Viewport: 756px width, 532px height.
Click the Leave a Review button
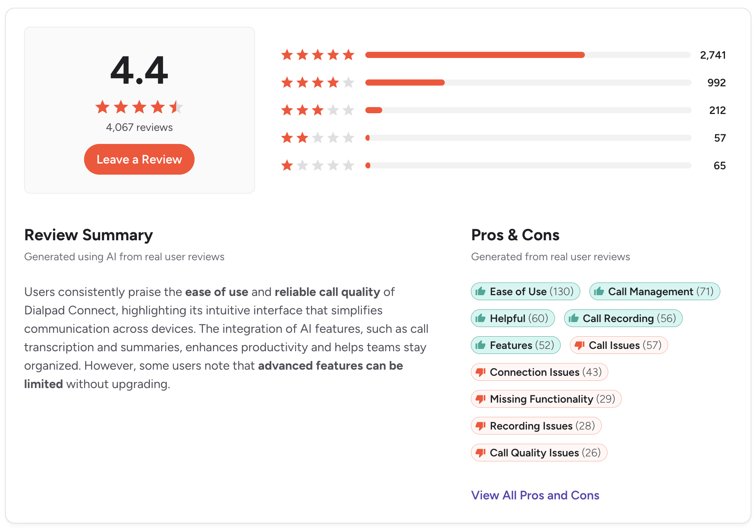click(x=139, y=159)
